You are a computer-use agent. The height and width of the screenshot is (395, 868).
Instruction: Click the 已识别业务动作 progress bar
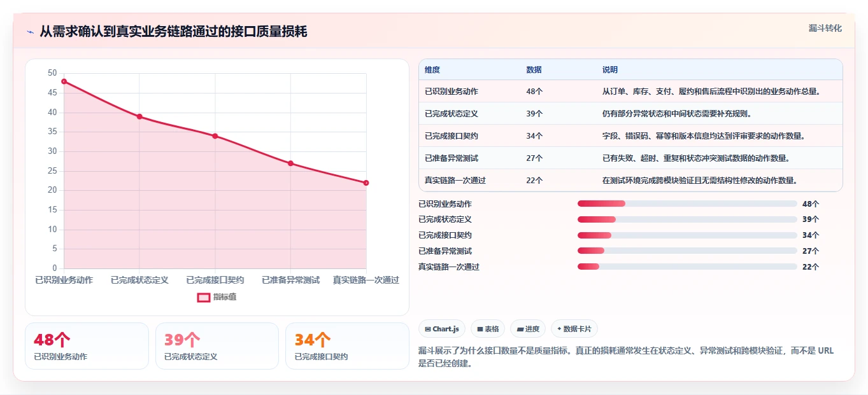(x=687, y=204)
